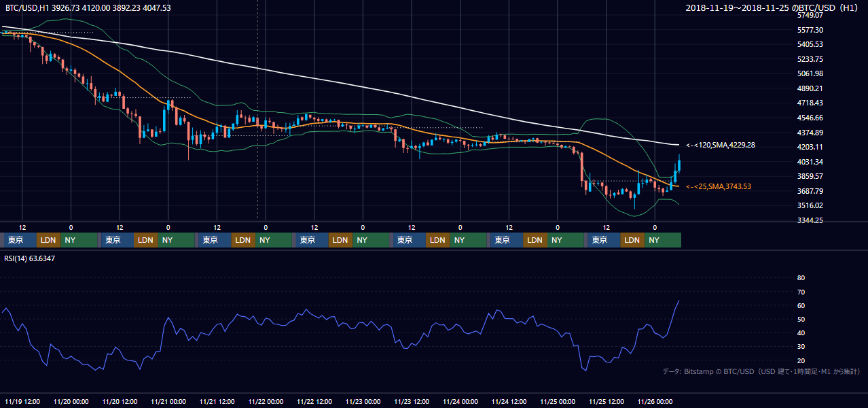Click RSI scale level 70

coord(801,292)
